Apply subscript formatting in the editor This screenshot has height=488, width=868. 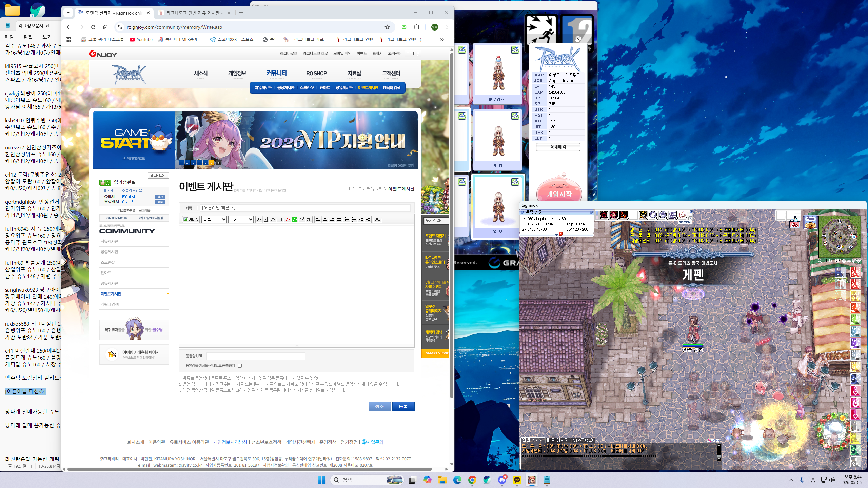click(309, 219)
